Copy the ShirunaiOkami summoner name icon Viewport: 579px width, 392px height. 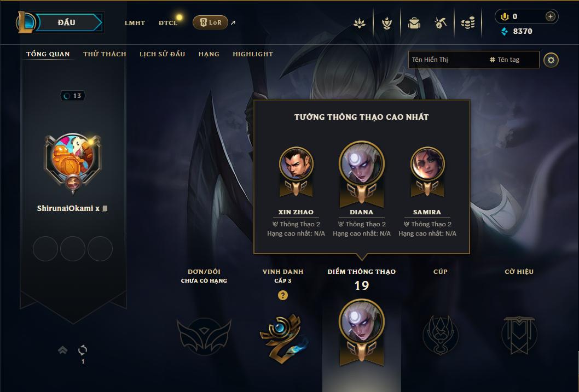105,209
